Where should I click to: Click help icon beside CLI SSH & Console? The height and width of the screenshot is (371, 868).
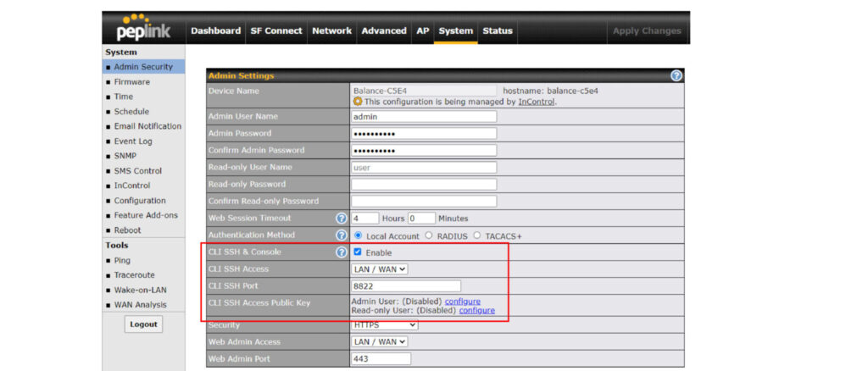tap(342, 252)
